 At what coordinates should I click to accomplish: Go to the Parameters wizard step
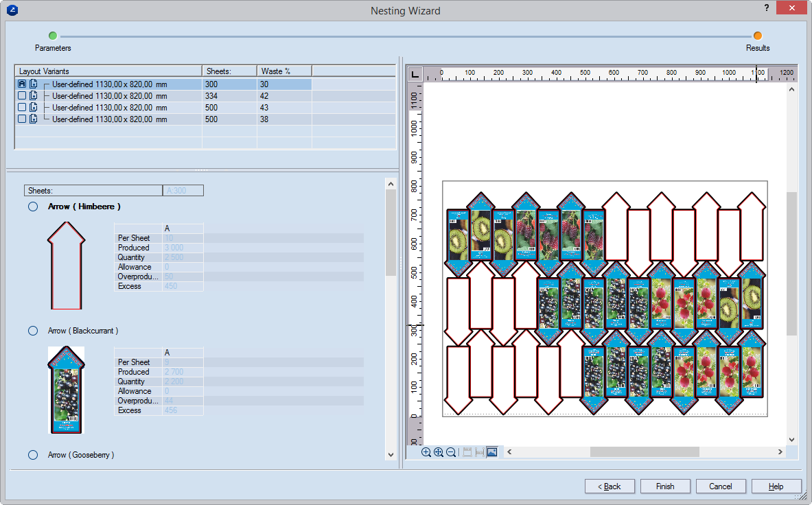[x=53, y=36]
